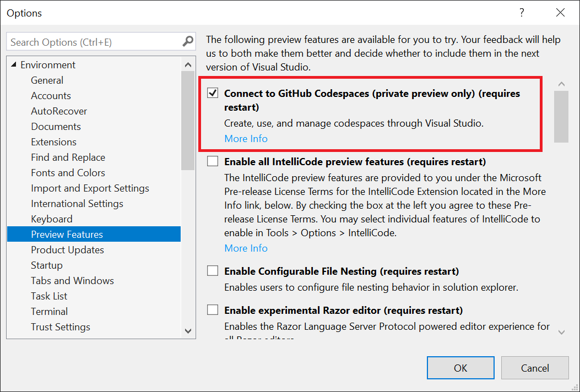This screenshot has width=580, height=392.
Task: Click the up arrow on the right scrollbar
Action: click(562, 83)
